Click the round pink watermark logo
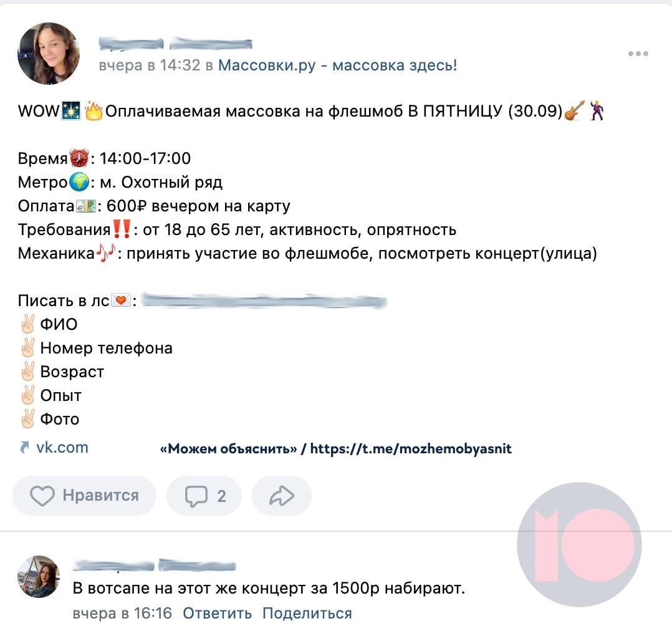The image size is (672, 626). 579,544
